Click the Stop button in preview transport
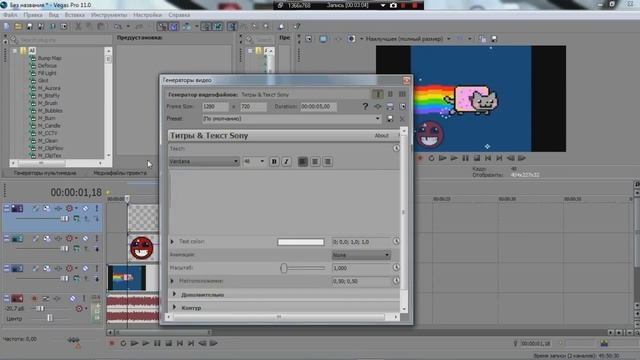 click(477, 158)
